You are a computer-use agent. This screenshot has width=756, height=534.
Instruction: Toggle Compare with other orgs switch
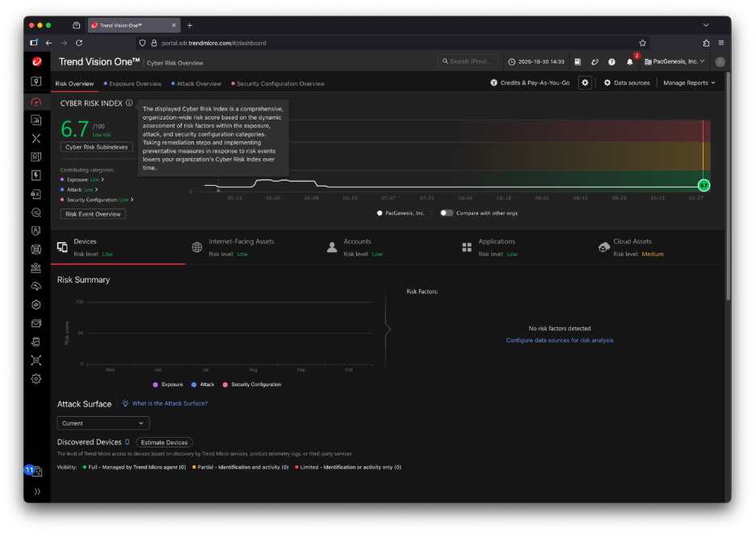447,213
